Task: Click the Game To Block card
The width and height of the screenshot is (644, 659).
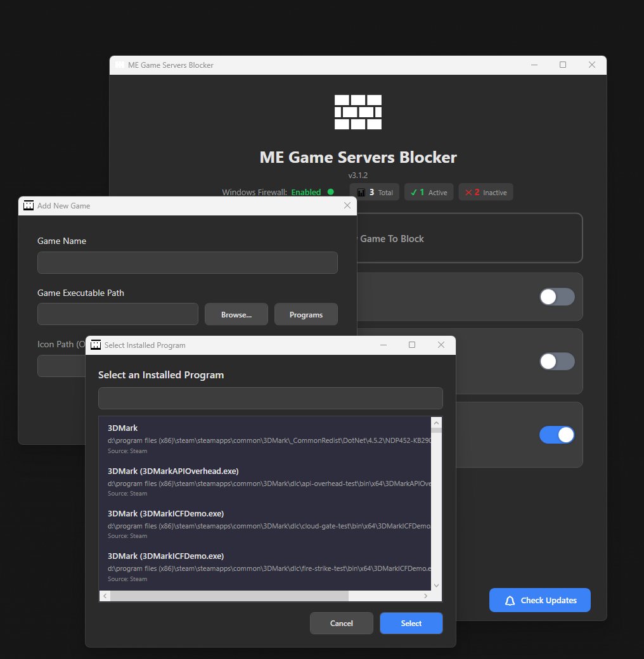Action: (470, 238)
